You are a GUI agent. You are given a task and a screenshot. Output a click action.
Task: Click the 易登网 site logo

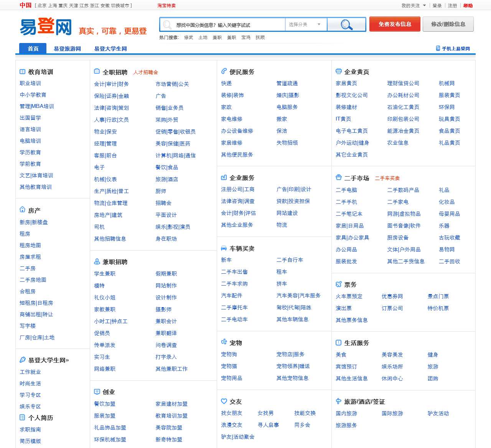click(46, 26)
